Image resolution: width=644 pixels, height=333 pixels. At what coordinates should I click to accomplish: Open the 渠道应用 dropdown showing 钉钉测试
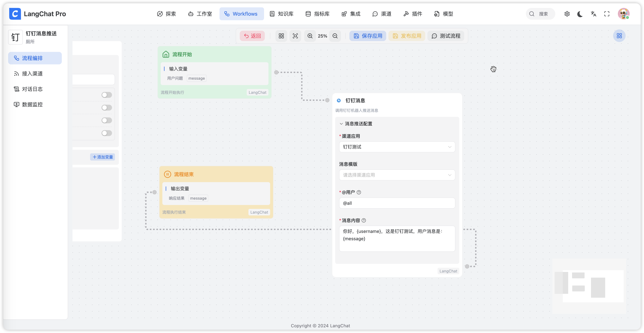[397, 147]
